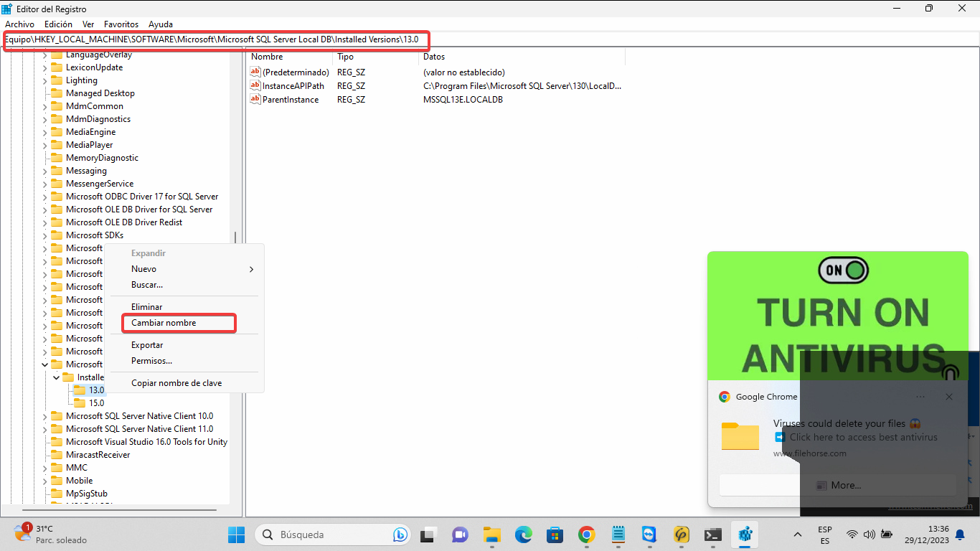Click the (Predeterminado) string value icon
Screen dimensions: 980x551
tap(255, 72)
